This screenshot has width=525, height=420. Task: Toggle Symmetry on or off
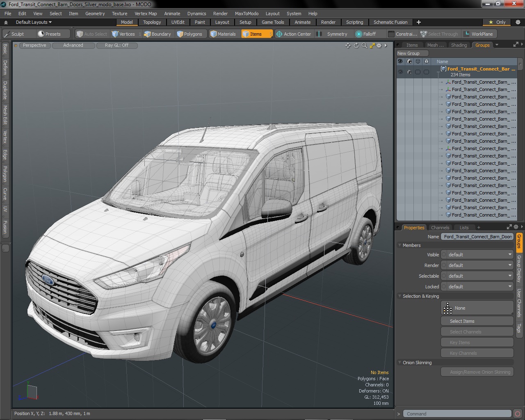pos(333,34)
